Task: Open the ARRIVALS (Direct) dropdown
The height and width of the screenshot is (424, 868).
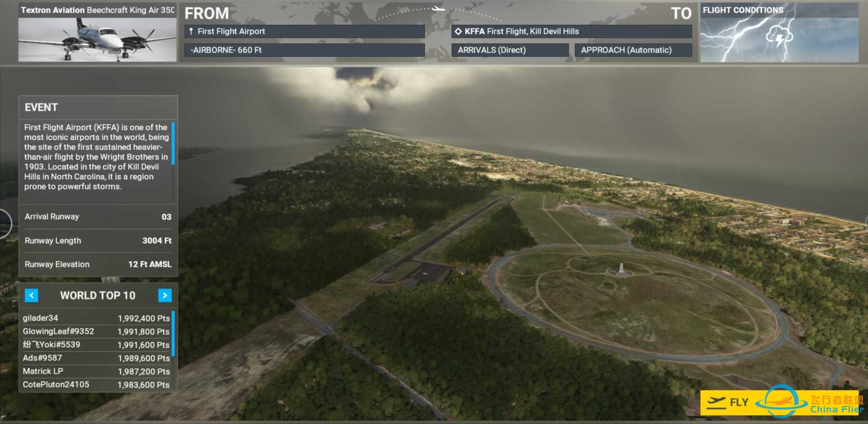Action: pos(510,50)
